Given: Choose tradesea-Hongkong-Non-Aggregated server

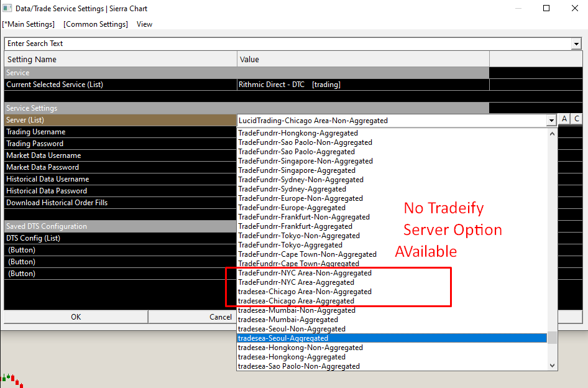Looking at the screenshot, I should [x=392, y=348].
